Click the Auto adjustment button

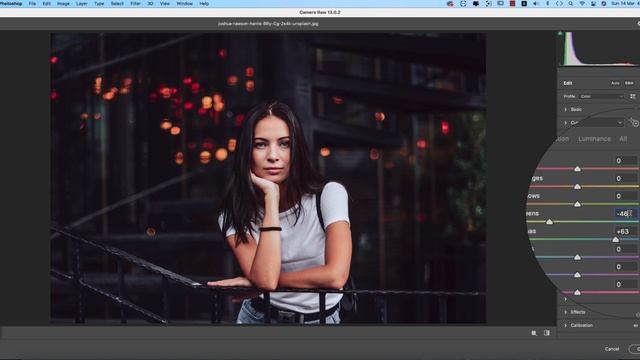615,83
